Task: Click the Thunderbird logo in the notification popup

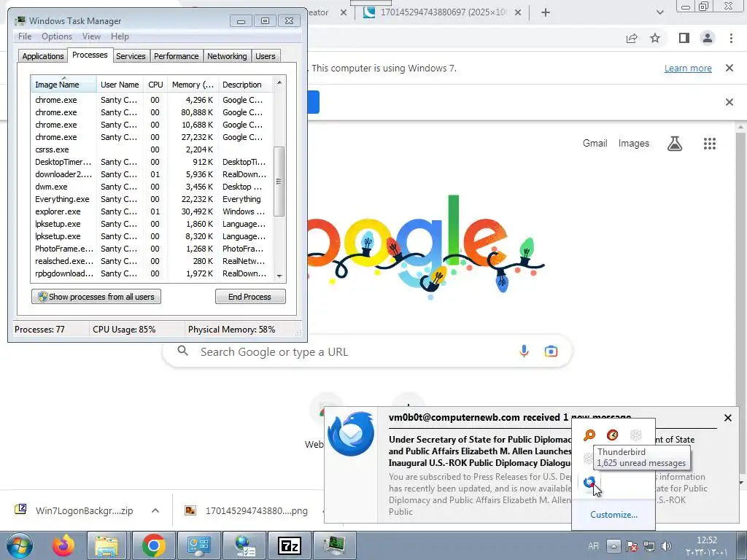Action: 351,434
